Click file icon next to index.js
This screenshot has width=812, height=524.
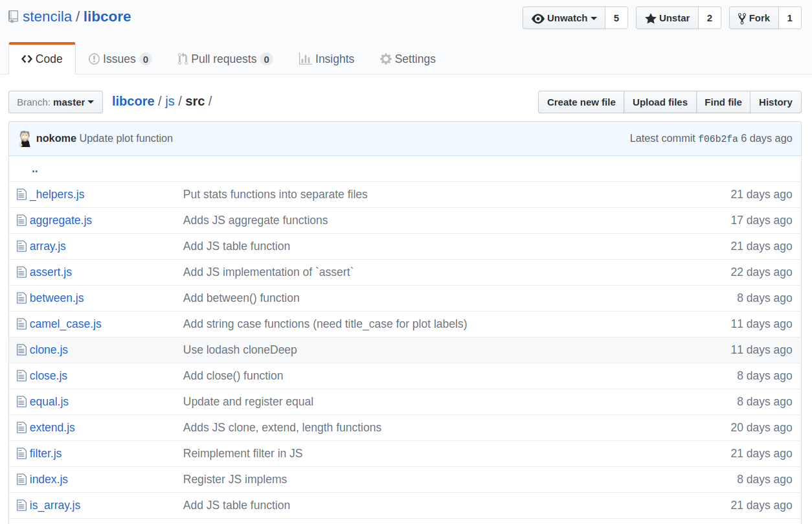(21, 479)
